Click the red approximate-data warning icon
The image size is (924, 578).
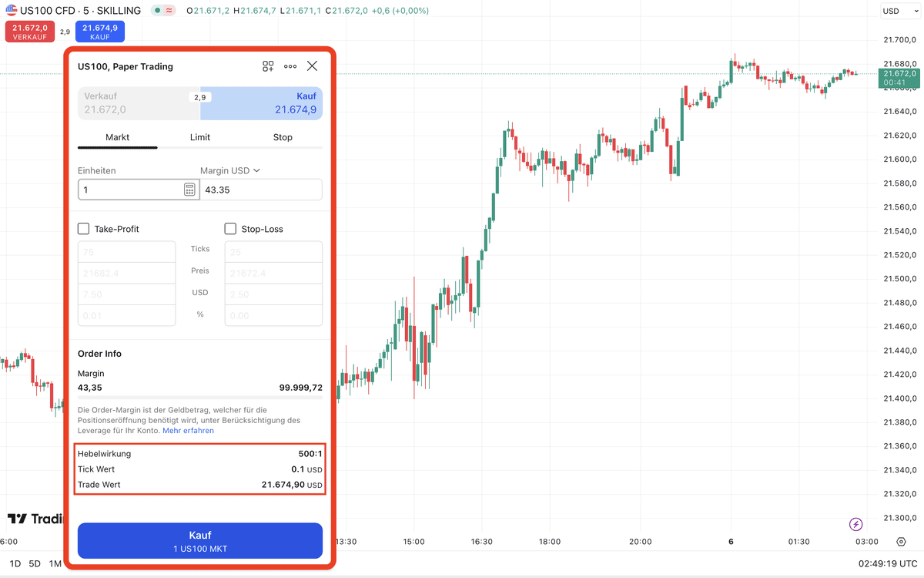pyautogui.click(x=169, y=11)
